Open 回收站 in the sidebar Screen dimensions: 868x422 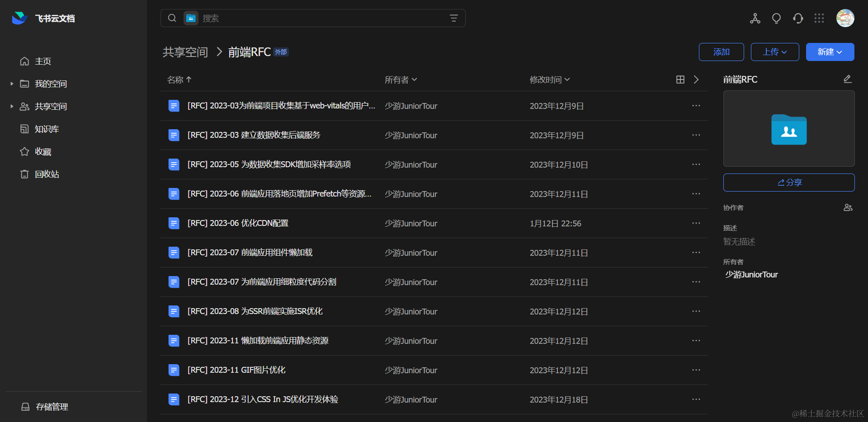[47, 174]
